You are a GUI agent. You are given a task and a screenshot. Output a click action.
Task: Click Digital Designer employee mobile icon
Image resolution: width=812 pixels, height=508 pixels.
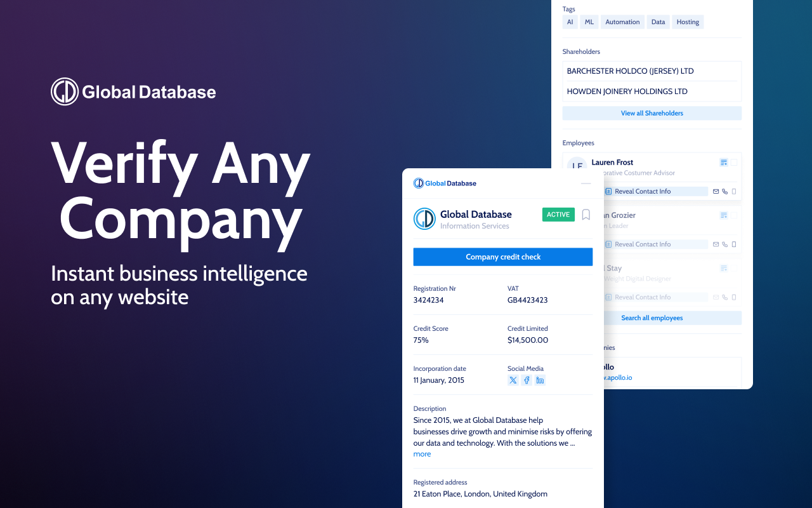(734, 297)
